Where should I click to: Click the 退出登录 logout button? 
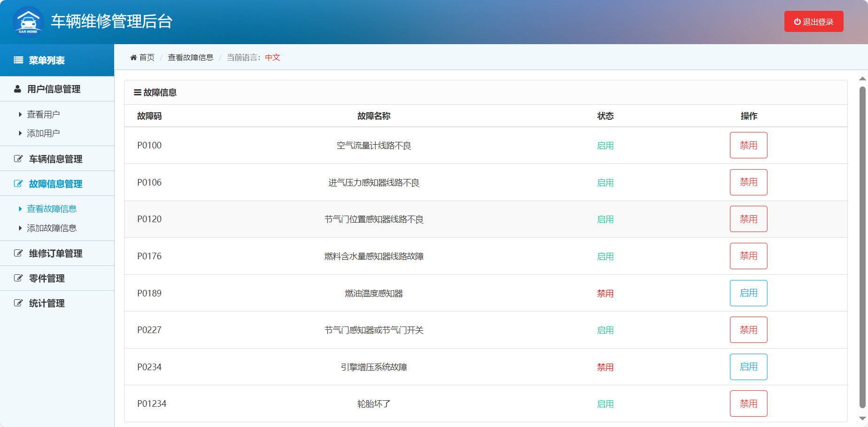pos(814,22)
